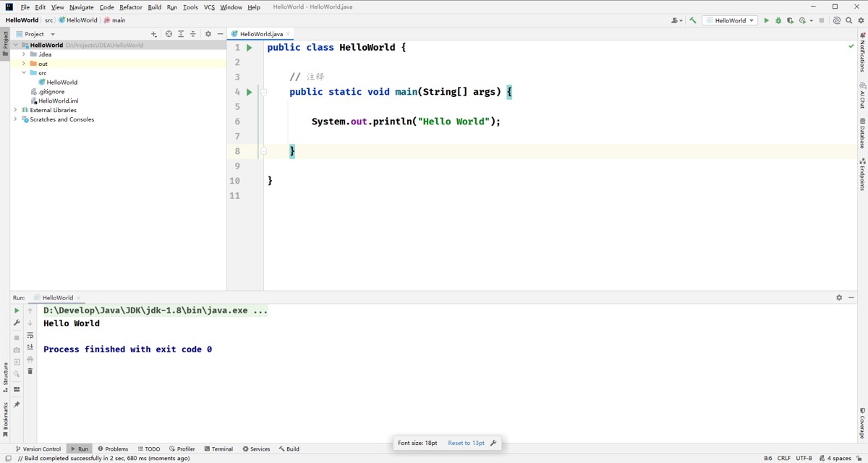
Task: Click the Problems tool window button
Action: [x=113, y=449]
